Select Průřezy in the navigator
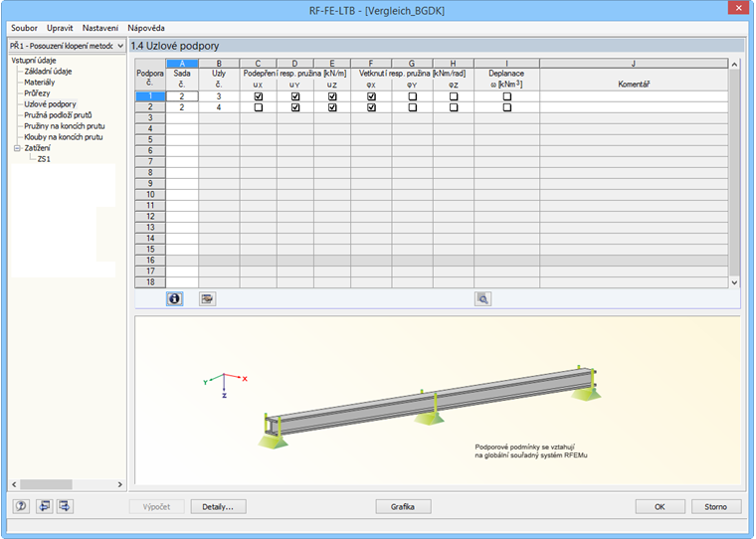 coord(37,93)
